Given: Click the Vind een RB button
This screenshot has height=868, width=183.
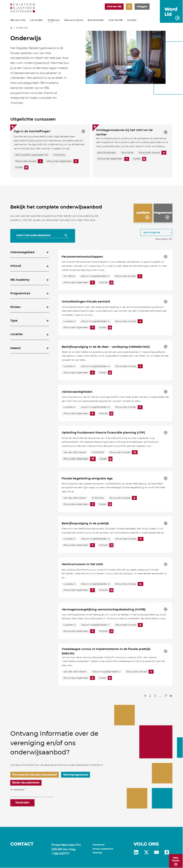Looking at the screenshot, I should pyautogui.click(x=115, y=7).
